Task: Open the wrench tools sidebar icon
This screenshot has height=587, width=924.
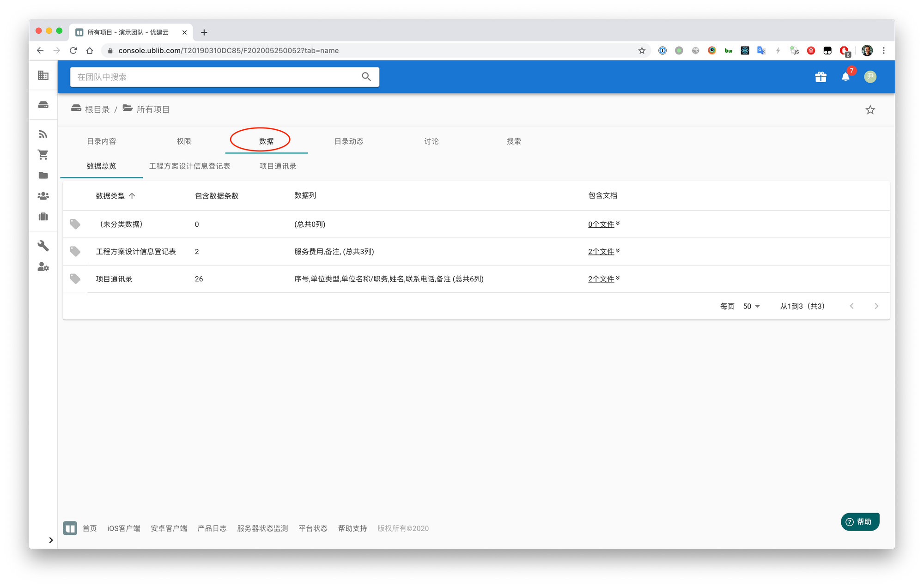Action: [x=43, y=246]
